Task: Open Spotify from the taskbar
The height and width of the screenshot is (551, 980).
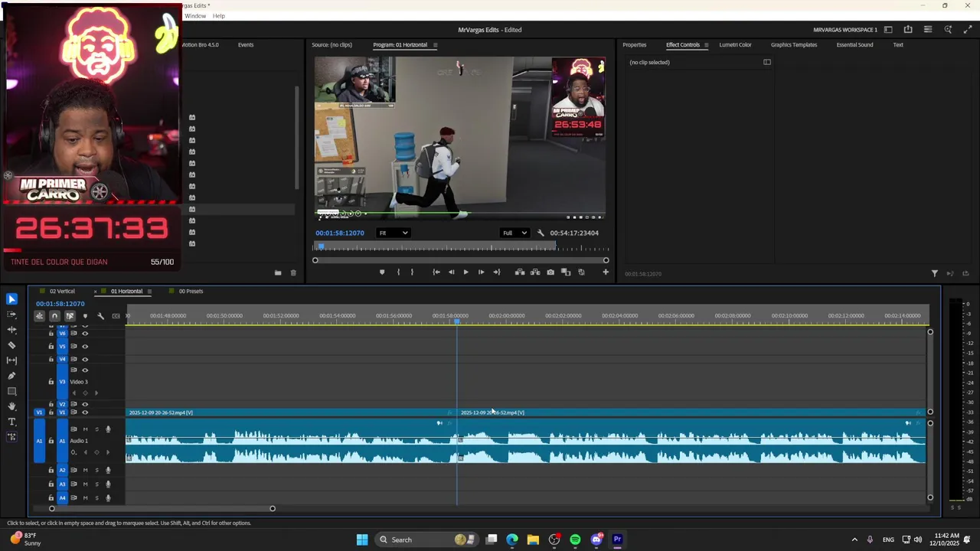Action: coord(575,540)
